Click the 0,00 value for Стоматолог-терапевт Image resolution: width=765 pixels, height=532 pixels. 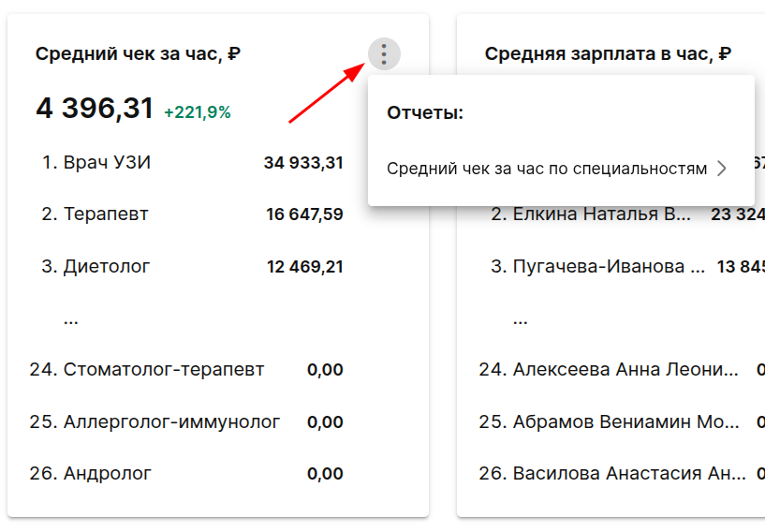(325, 369)
